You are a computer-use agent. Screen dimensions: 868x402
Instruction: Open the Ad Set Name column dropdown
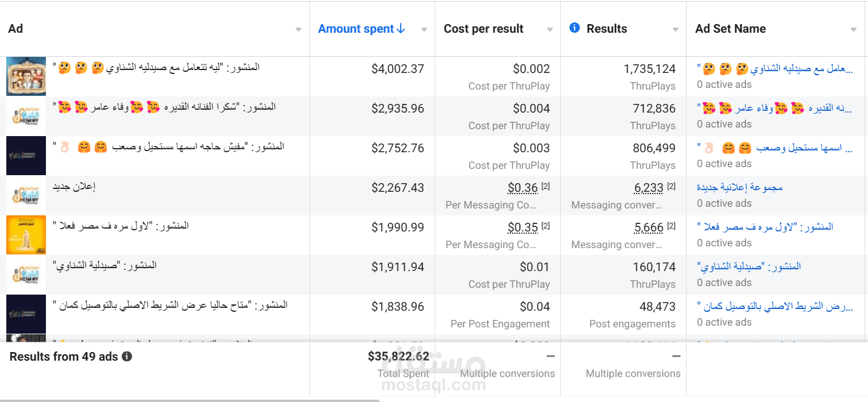(x=854, y=30)
